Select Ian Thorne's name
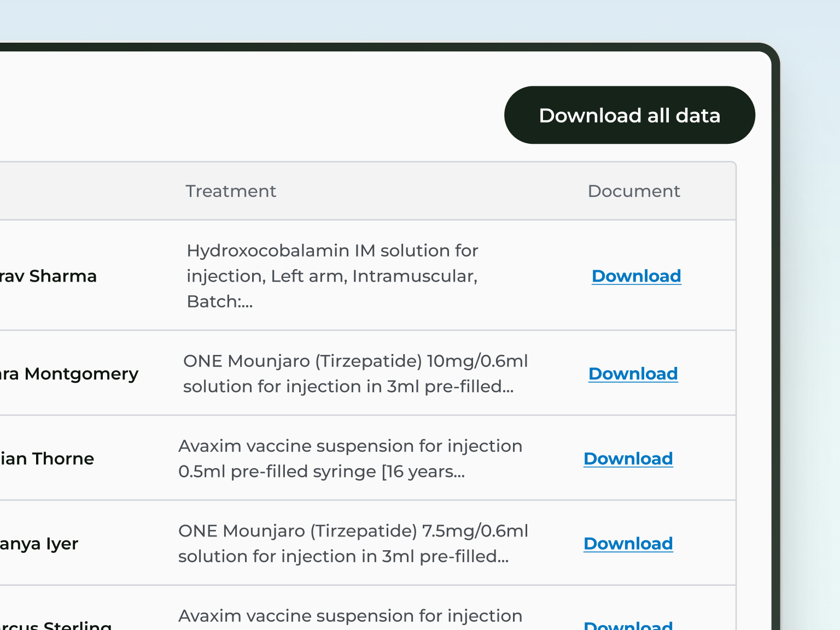 (46, 459)
